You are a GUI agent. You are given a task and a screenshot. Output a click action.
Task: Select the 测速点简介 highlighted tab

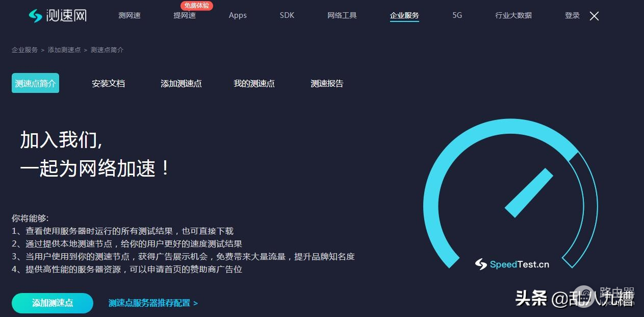tap(35, 82)
